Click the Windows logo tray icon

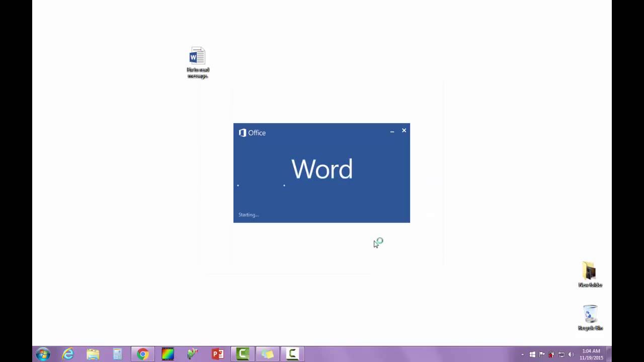pyautogui.click(x=532, y=355)
